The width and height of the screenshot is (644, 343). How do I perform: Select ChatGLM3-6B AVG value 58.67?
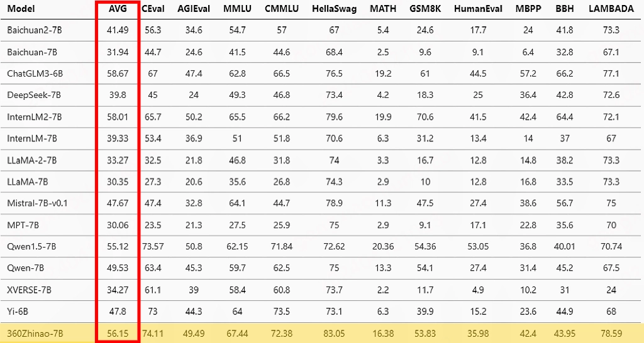click(118, 73)
